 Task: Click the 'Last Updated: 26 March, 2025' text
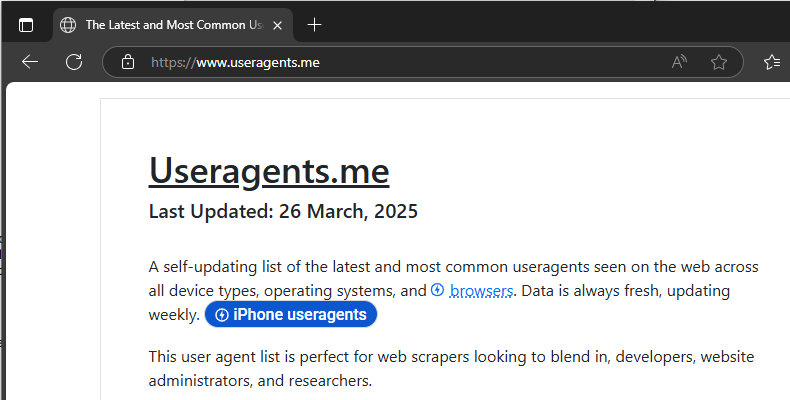(x=283, y=211)
